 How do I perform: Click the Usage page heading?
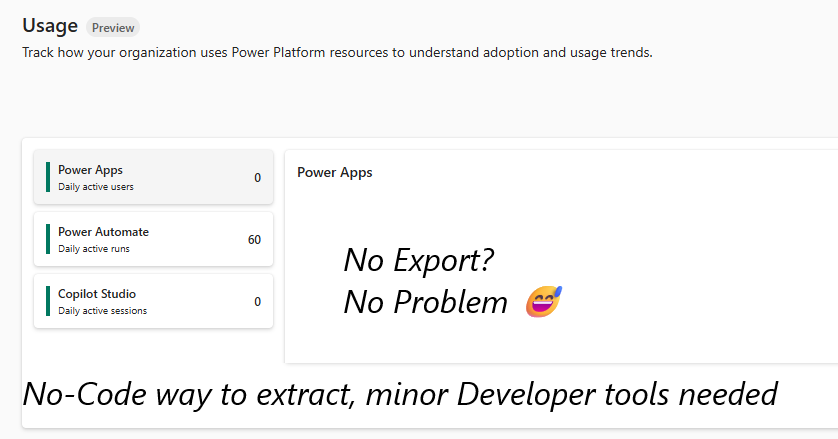point(50,26)
